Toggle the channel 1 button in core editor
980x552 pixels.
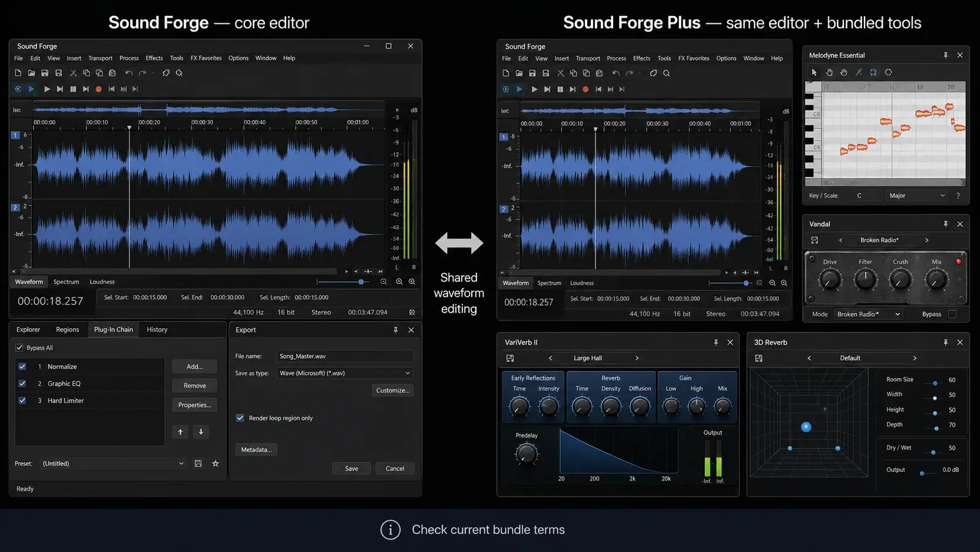(x=15, y=135)
